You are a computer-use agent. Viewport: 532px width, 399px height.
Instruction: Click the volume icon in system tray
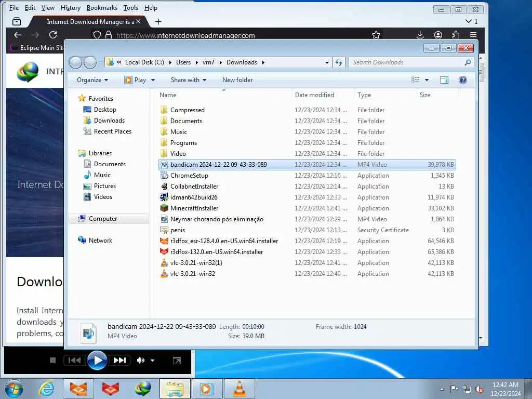click(480, 390)
